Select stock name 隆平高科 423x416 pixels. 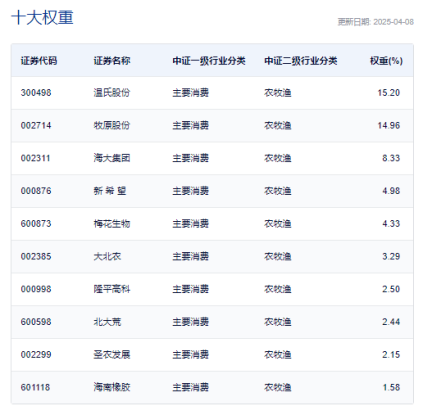[x=112, y=289]
